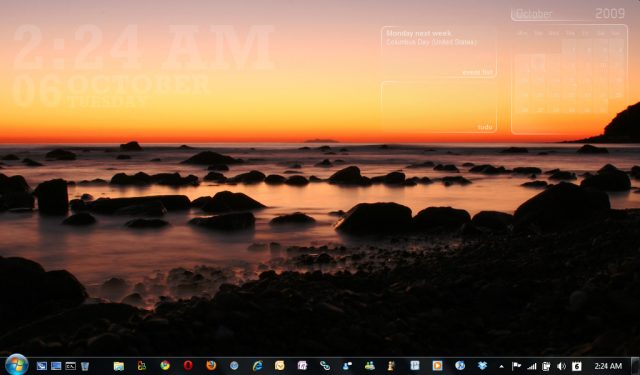Open the blue globe icon beside Dropbox
The width and height of the screenshot is (640, 375).
(460, 366)
